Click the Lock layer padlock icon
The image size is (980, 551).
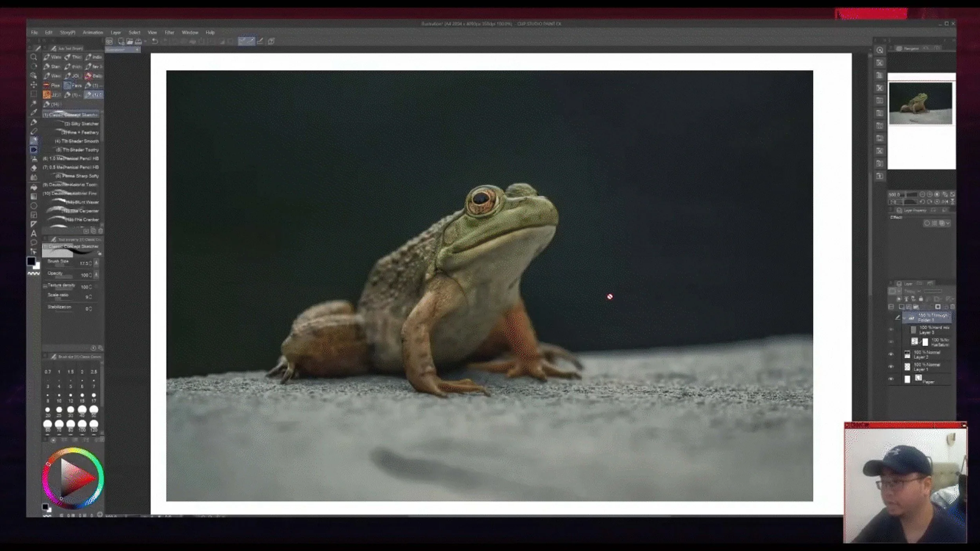(x=921, y=299)
